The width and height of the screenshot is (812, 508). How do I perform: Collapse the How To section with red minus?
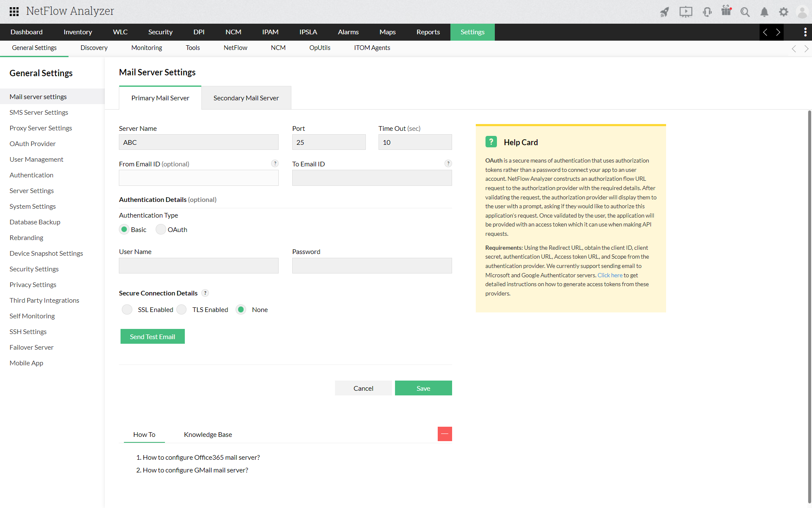coord(444,434)
